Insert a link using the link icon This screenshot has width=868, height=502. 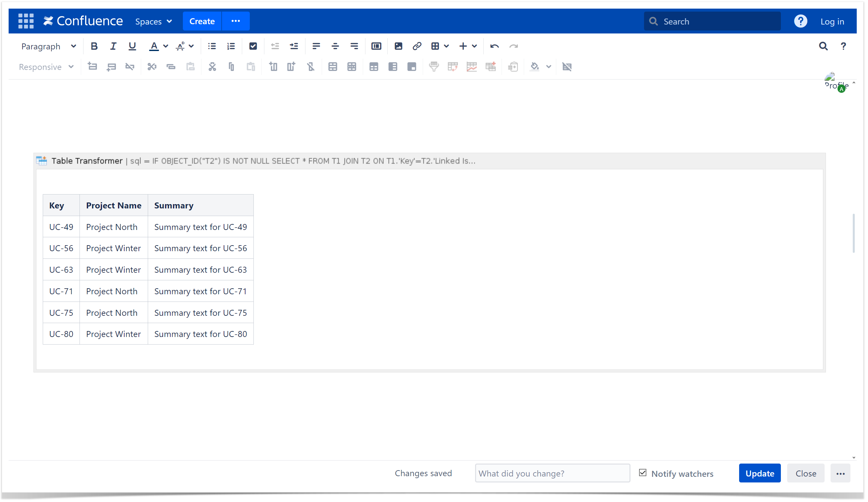417,46
